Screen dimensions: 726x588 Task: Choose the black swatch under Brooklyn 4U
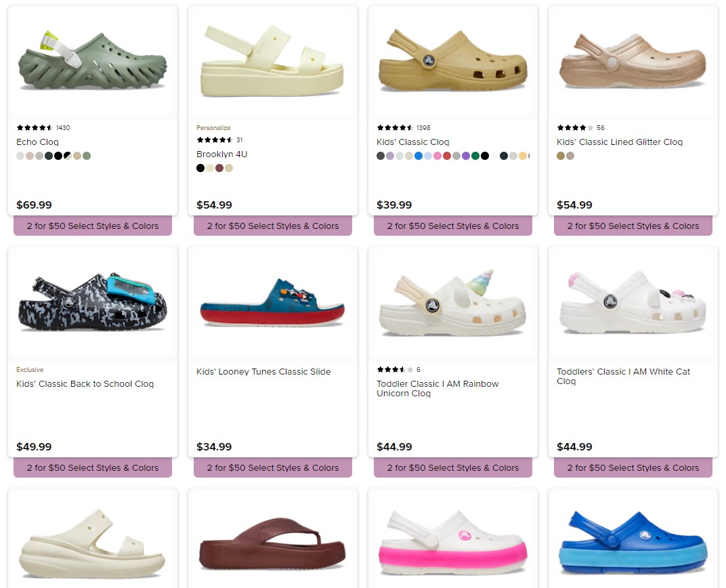[x=200, y=168]
